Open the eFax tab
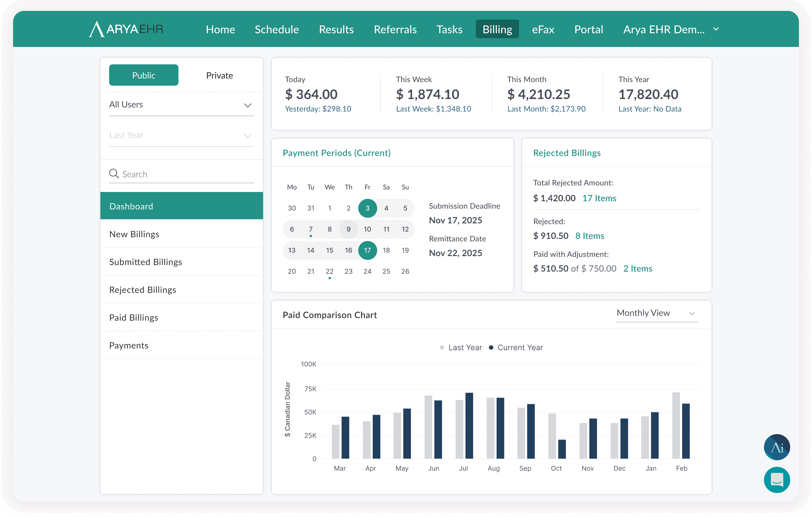This screenshot has width=812, height=517. pyautogui.click(x=543, y=29)
